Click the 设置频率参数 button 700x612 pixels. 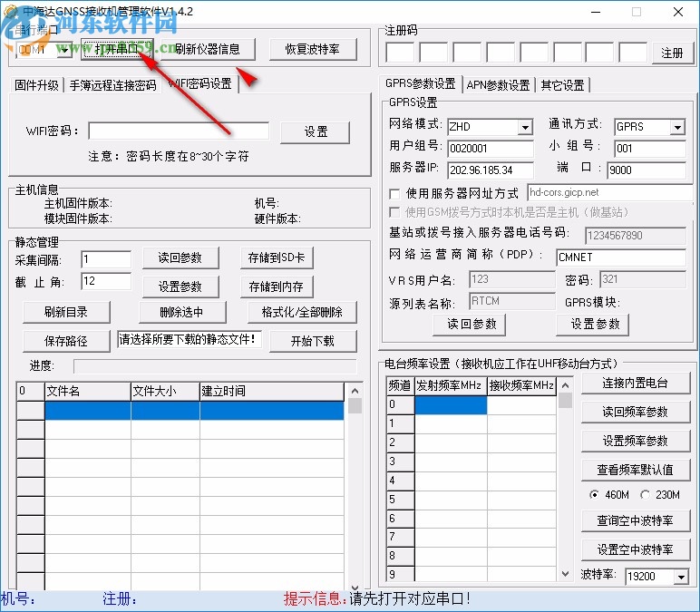click(636, 441)
